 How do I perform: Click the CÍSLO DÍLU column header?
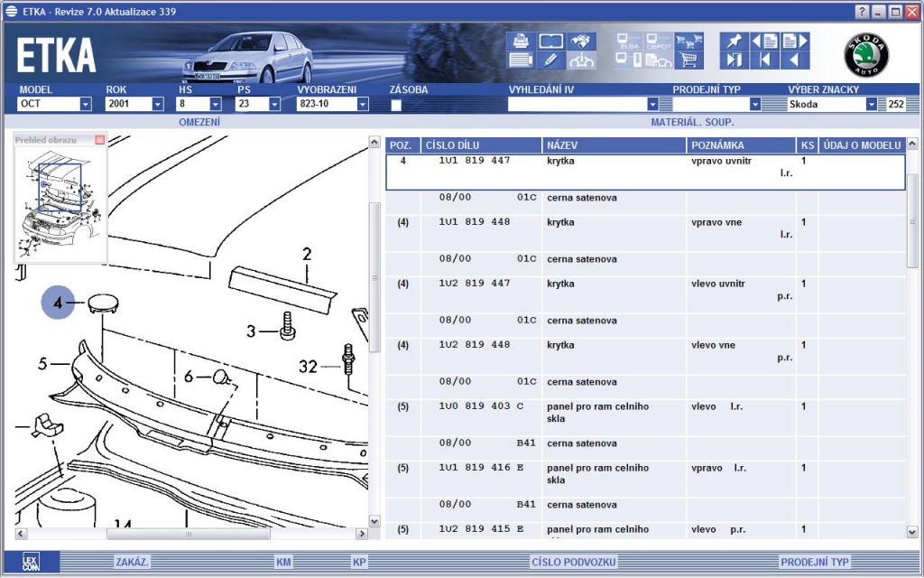click(x=482, y=145)
